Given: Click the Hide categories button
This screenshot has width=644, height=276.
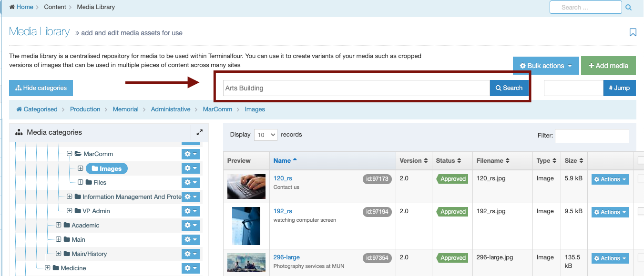Looking at the screenshot, I should (x=41, y=88).
